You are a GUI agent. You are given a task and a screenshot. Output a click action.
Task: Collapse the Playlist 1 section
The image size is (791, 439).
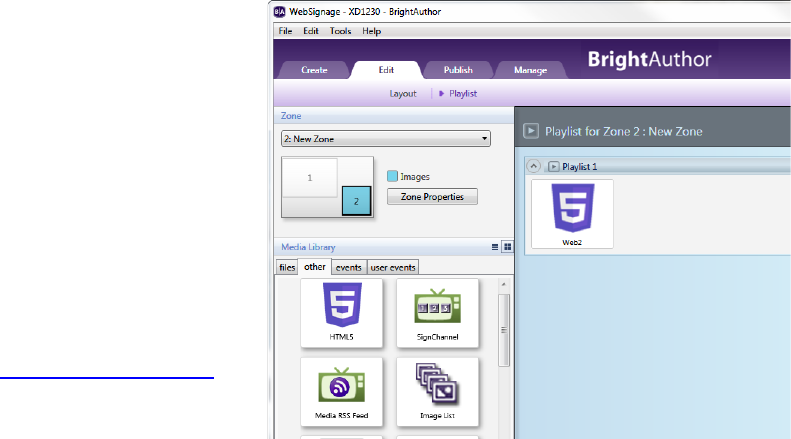coord(533,166)
